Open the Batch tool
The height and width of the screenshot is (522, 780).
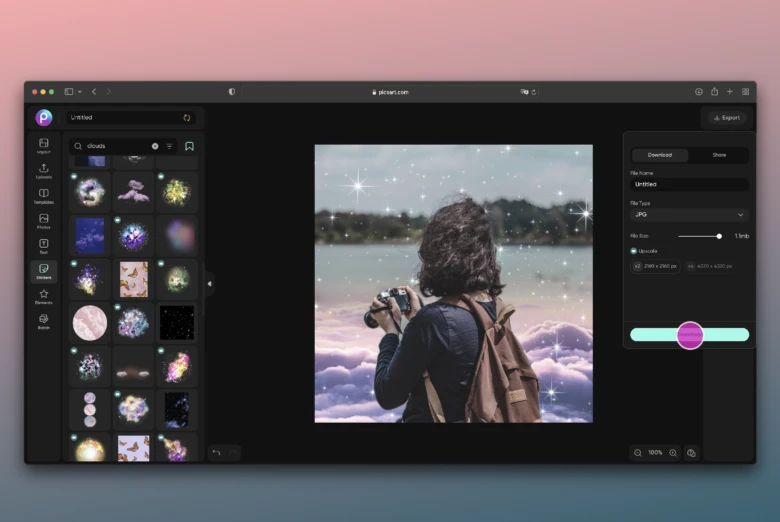[x=43, y=321]
